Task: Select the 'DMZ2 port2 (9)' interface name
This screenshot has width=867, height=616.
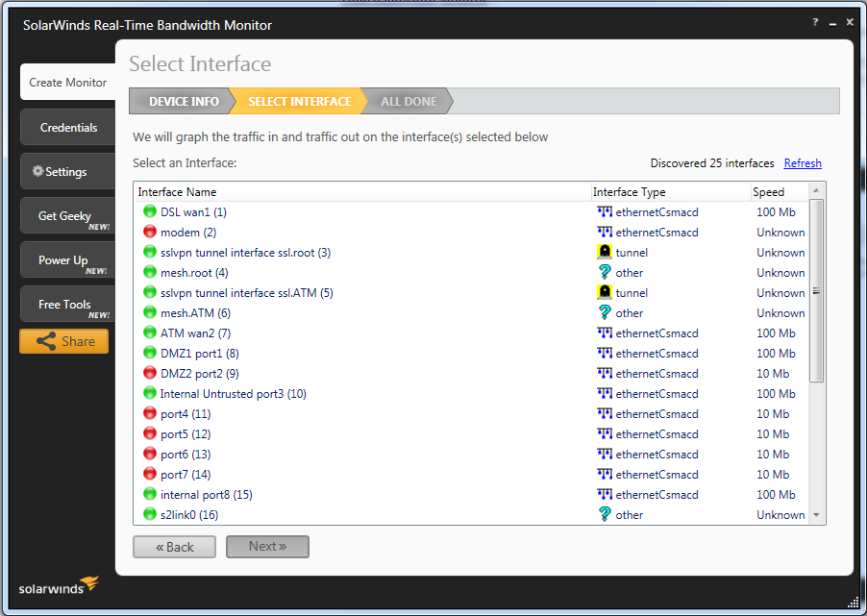Action: click(x=200, y=373)
